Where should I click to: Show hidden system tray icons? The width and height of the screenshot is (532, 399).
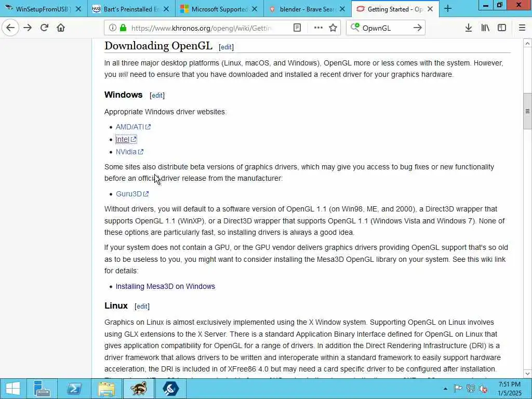(445, 389)
